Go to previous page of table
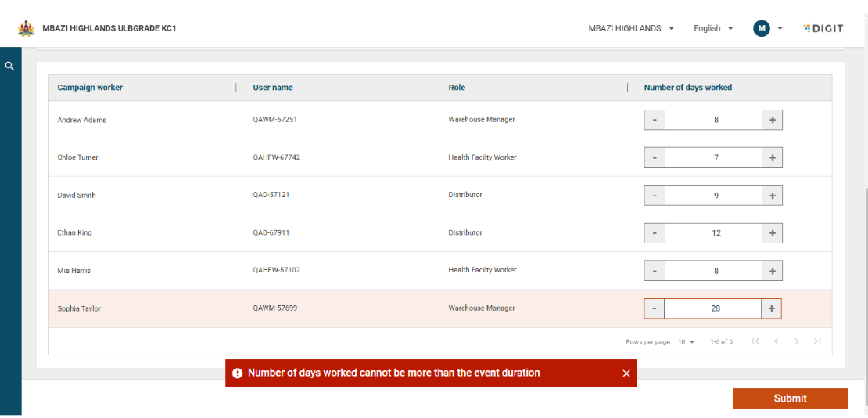This screenshot has width=868, height=418. 776,341
